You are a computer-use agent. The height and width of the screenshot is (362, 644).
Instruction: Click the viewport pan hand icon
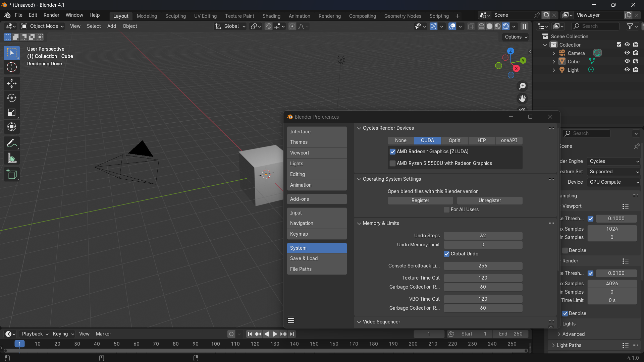(x=522, y=99)
